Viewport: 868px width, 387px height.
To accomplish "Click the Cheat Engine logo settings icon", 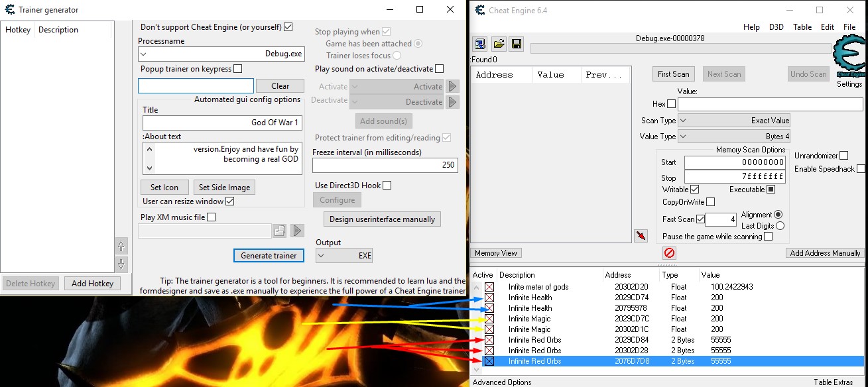I will (x=849, y=58).
